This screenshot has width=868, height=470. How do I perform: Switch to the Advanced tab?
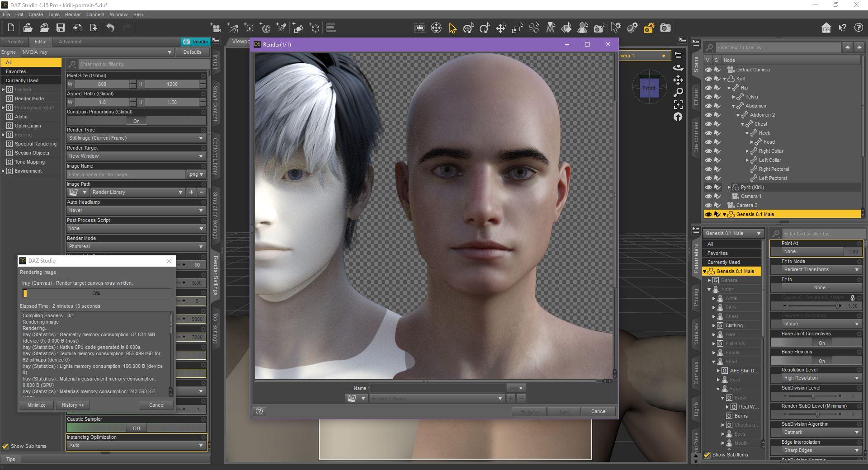pyautogui.click(x=70, y=42)
